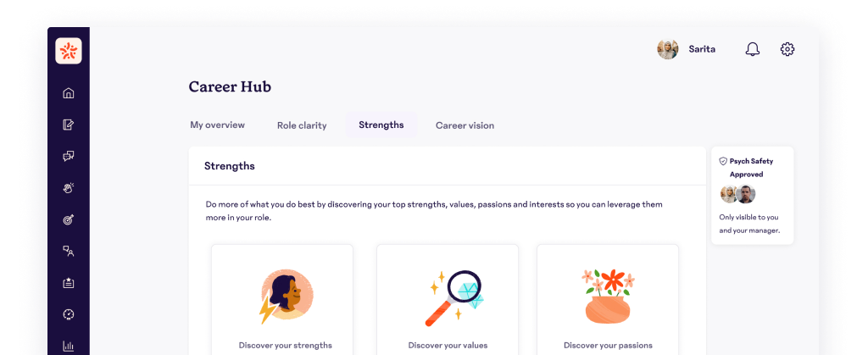Click the app logo in sidebar
868x355 pixels.
tap(69, 51)
